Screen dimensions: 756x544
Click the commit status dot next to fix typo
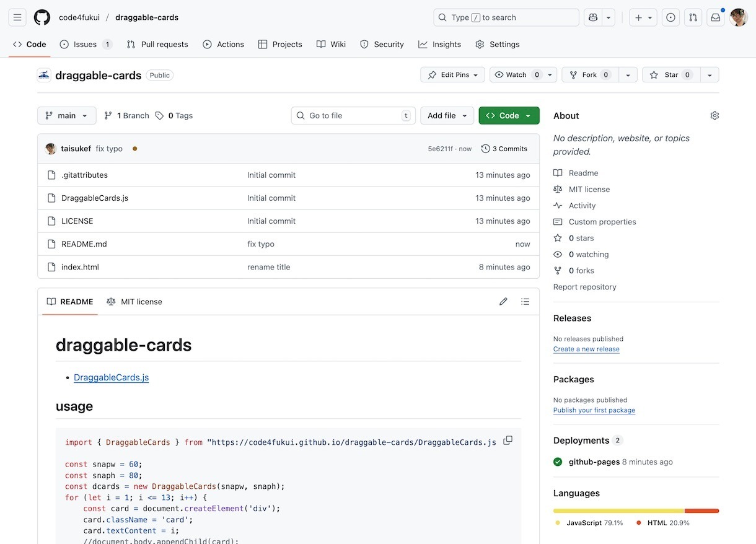(x=135, y=149)
